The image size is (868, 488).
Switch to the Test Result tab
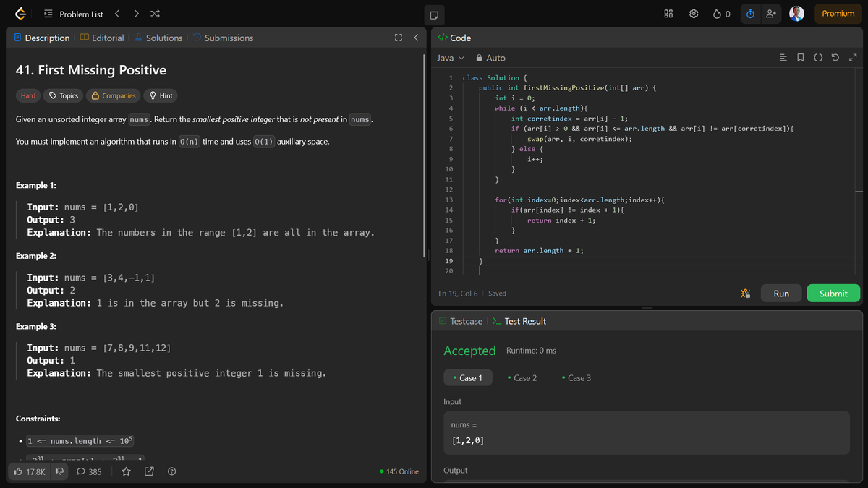pos(519,321)
